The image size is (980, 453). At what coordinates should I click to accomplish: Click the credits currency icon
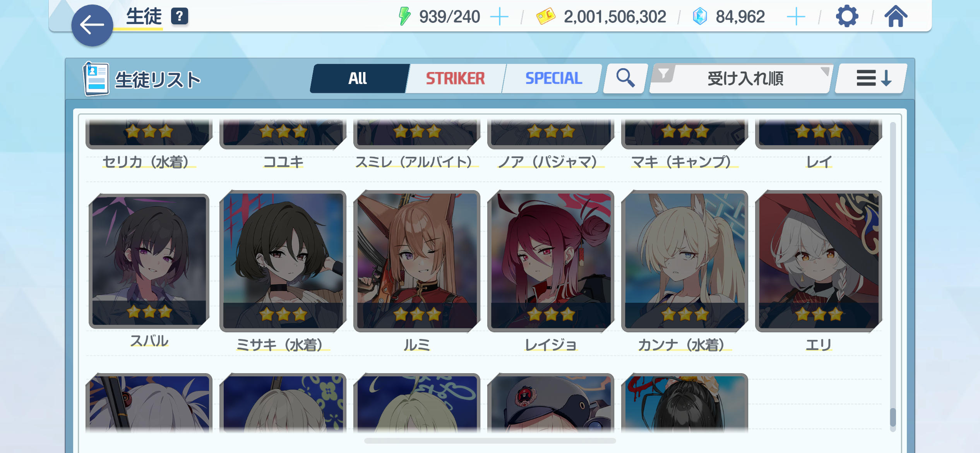tap(546, 17)
